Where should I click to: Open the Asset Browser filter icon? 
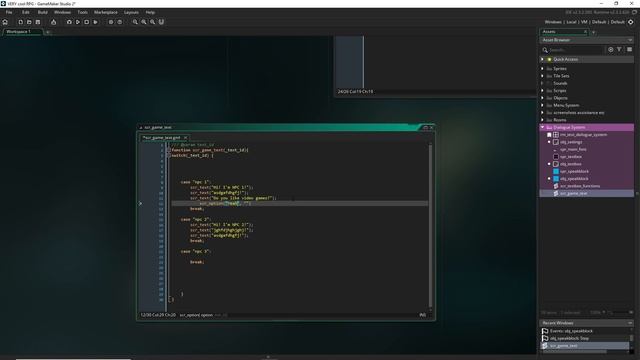[619, 49]
